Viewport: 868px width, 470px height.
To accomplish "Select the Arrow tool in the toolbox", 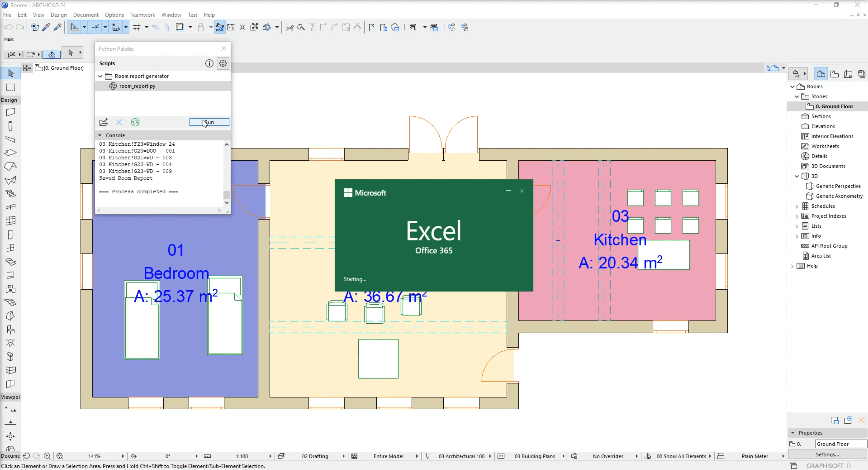I will (10, 73).
